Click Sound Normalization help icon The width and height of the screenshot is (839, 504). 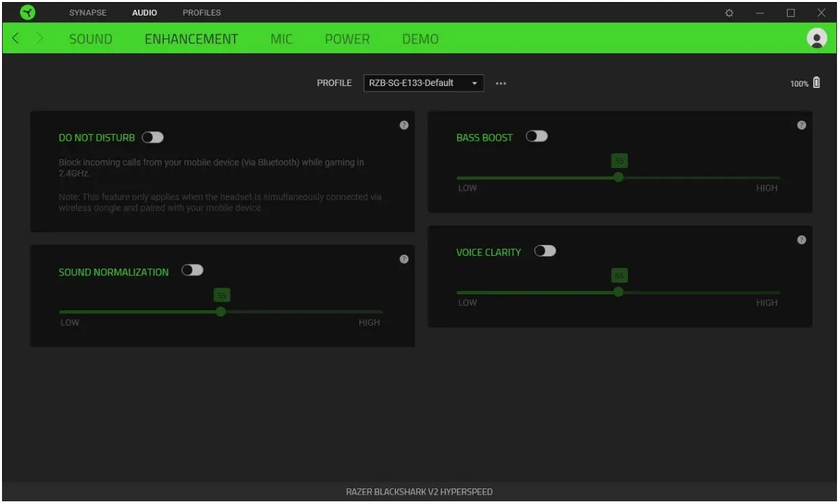[404, 259]
